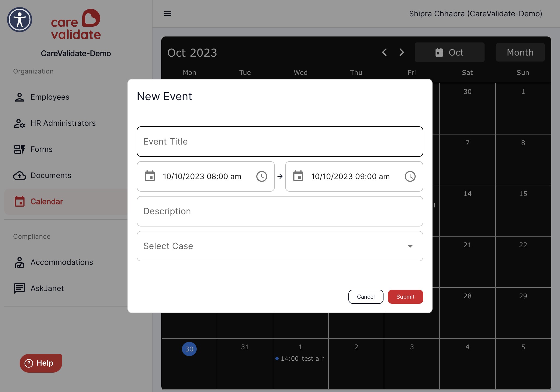The width and height of the screenshot is (560, 392).
Task: Select Saturday 21 on the calendar
Action: tap(467, 245)
